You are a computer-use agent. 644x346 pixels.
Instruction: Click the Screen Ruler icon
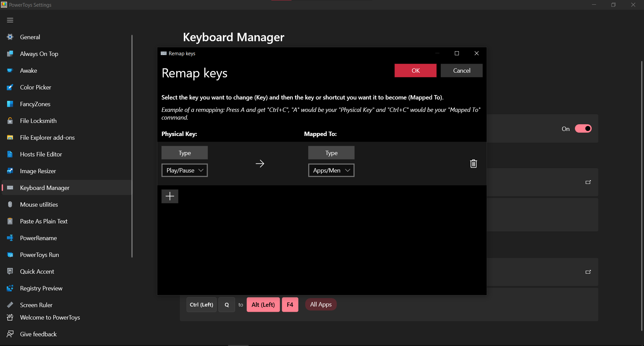[x=10, y=305]
